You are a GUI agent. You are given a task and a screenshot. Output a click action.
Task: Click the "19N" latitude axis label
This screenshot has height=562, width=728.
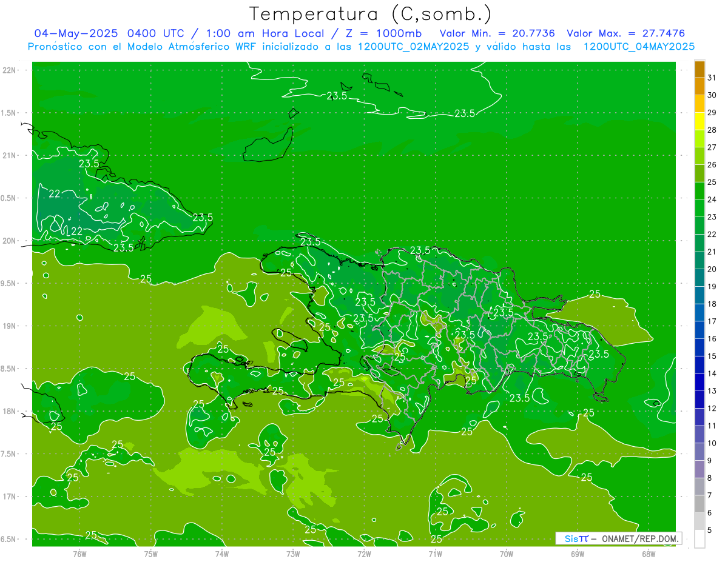10,326
